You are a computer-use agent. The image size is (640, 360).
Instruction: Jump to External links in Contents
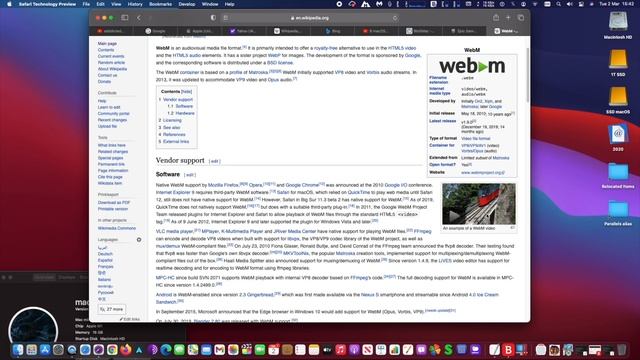pyautogui.click(x=176, y=142)
